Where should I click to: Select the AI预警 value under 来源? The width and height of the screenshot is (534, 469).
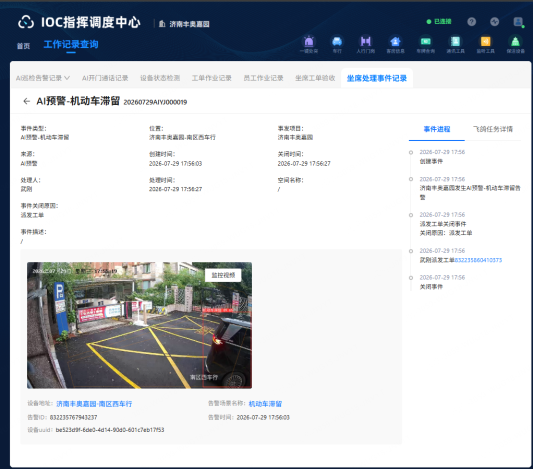(x=29, y=163)
